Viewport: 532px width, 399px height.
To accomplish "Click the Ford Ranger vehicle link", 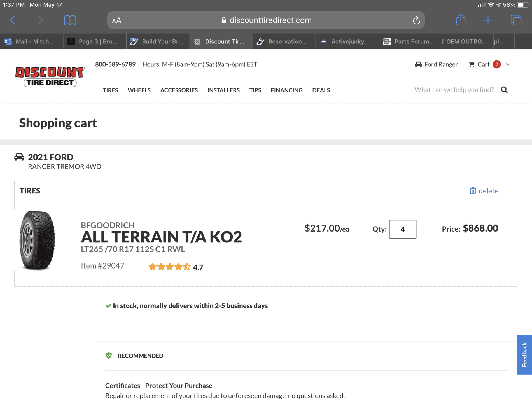I will pos(441,64).
